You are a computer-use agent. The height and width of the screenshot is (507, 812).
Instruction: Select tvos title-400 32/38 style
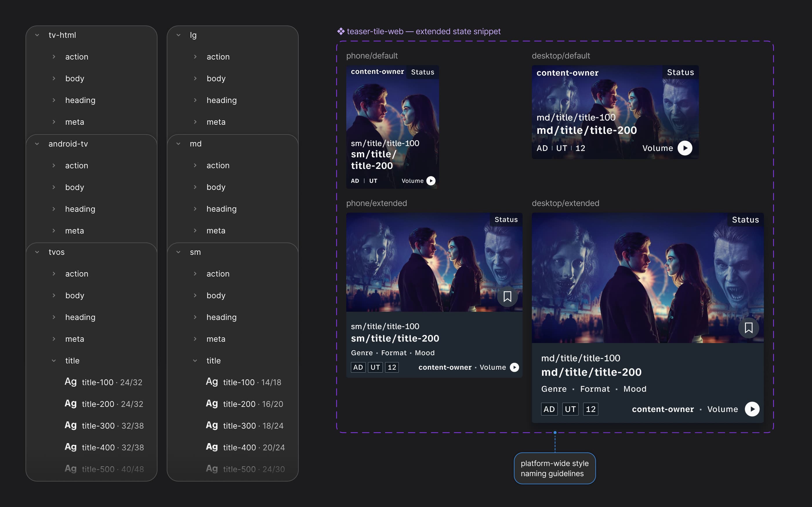(113, 447)
